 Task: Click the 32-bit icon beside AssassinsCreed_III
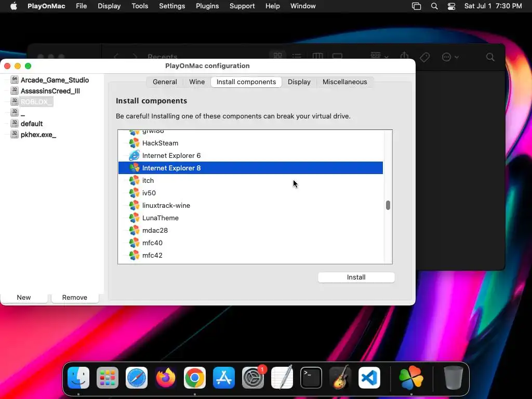[x=14, y=90]
